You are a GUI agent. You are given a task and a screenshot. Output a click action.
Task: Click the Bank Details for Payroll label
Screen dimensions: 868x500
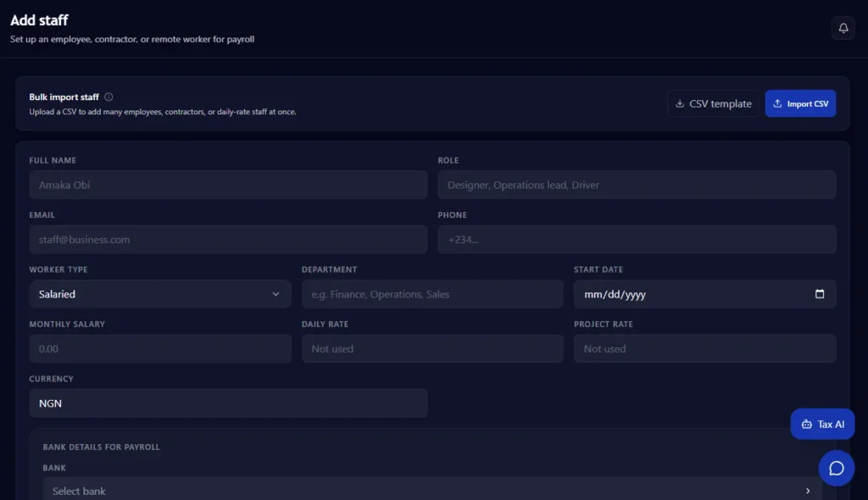point(102,447)
